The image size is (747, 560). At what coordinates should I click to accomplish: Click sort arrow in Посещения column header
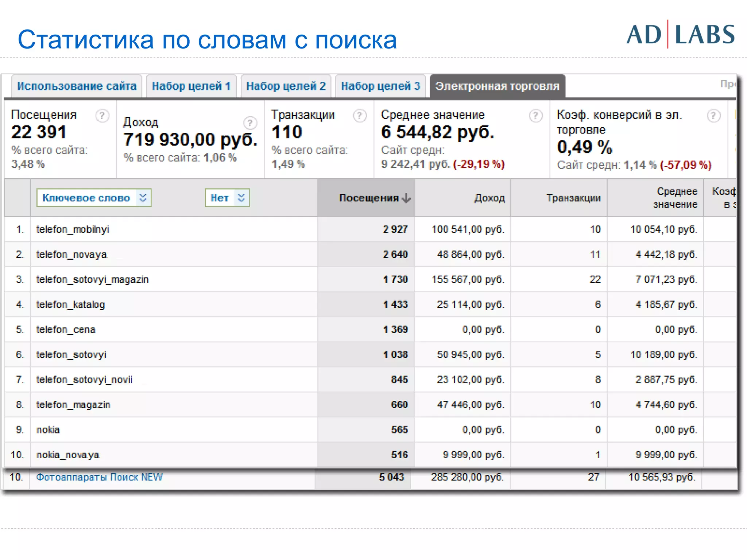click(x=406, y=198)
